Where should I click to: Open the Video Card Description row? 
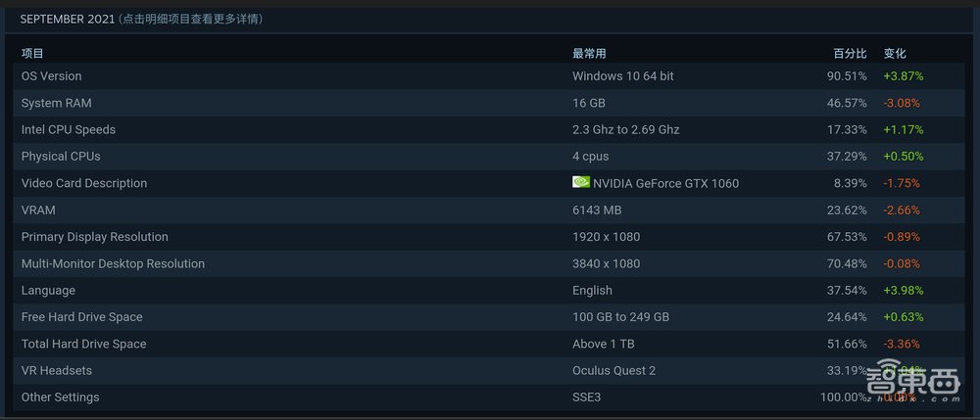click(84, 183)
